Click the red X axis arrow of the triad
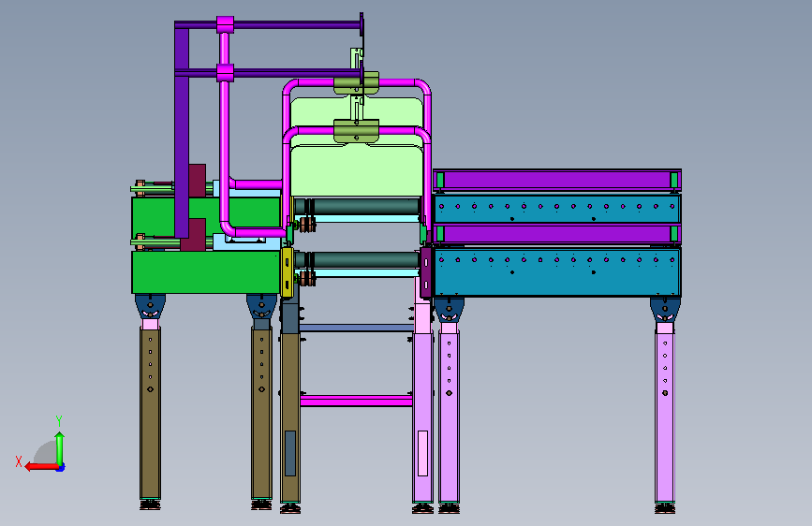The width and height of the screenshot is (812, 526). 41,467
